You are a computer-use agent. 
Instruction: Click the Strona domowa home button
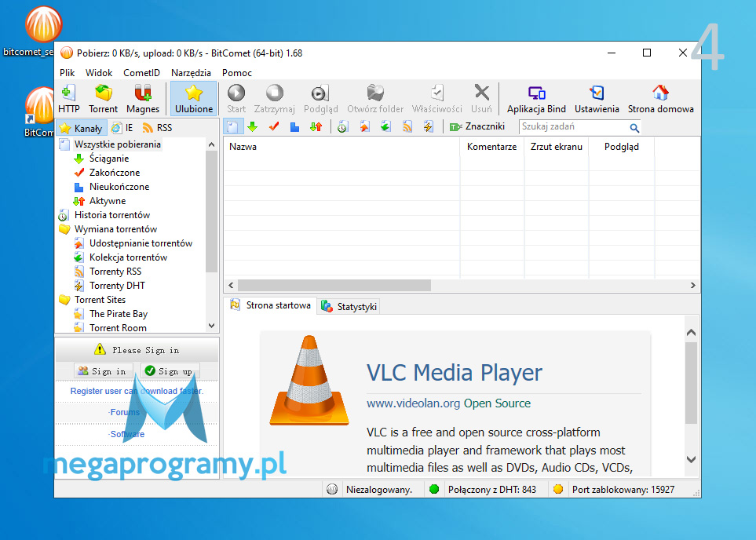660,99
